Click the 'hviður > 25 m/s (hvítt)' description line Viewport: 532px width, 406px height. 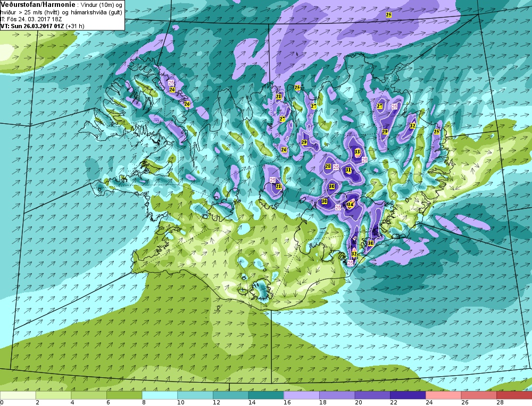pos(29,12)
